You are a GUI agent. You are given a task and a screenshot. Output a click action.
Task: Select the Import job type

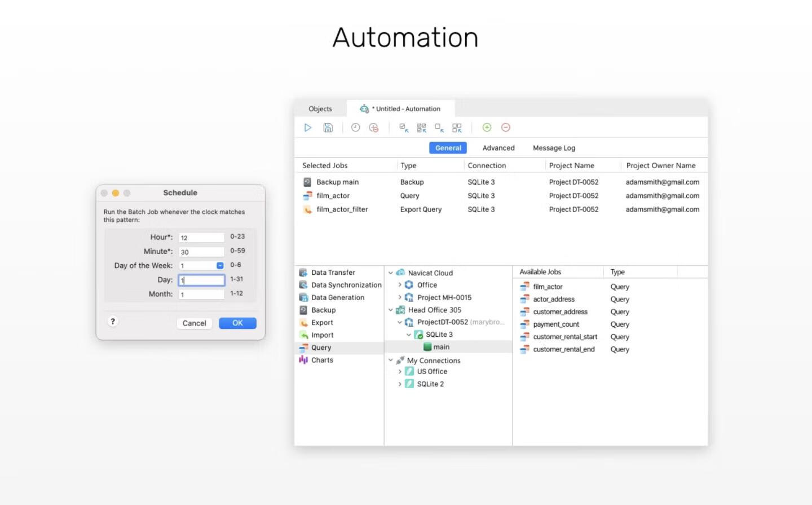pos(339,335)
